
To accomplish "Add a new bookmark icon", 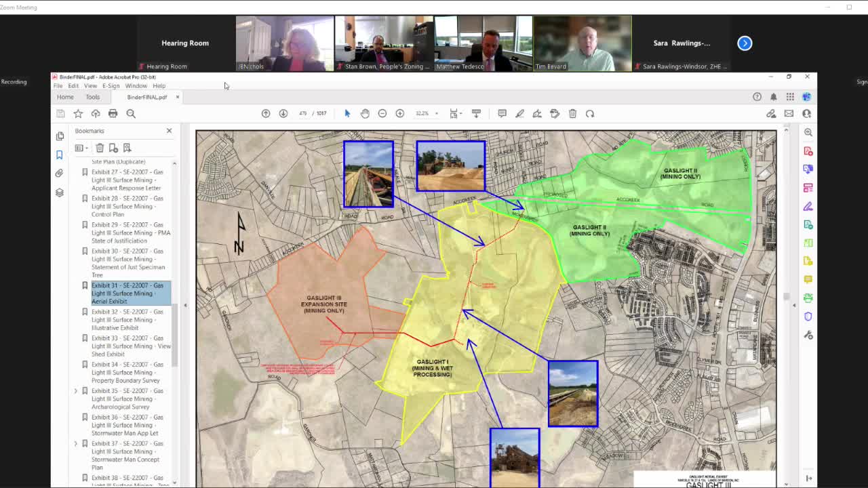I will 113,148.
